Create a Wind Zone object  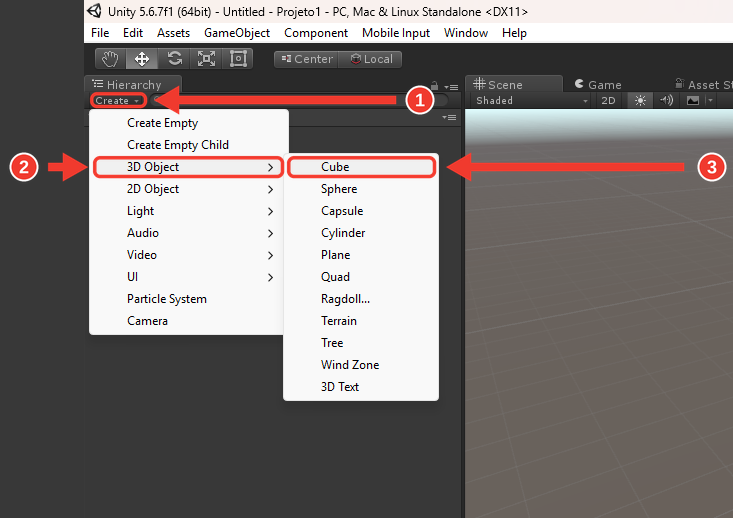(361, 365)
